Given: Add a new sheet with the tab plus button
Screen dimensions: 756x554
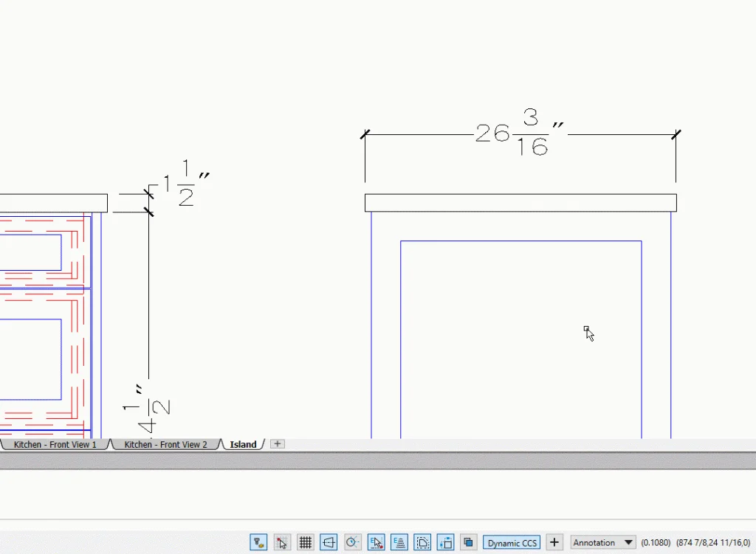Looking at the screenshot, I should pyautogui.click(x=278, y=444).
